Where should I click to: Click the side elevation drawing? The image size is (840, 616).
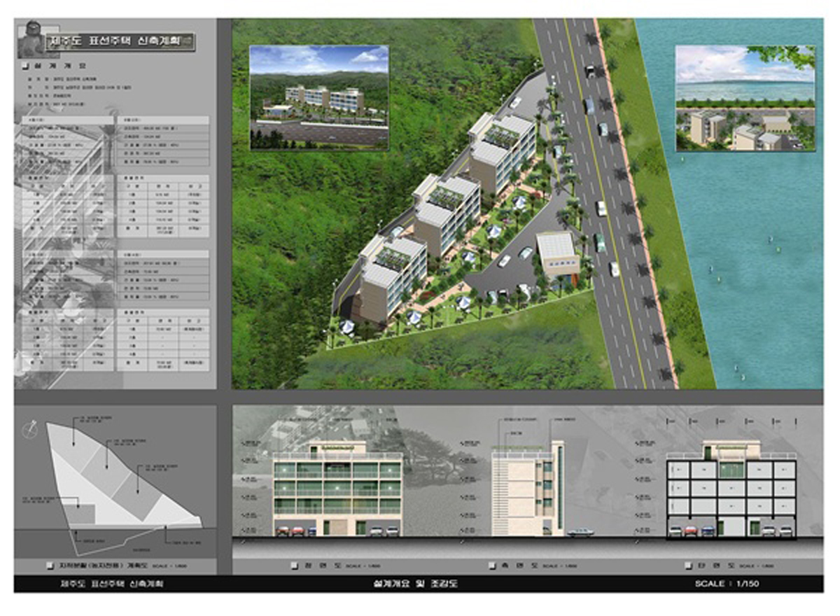click(x=528, y=489)
